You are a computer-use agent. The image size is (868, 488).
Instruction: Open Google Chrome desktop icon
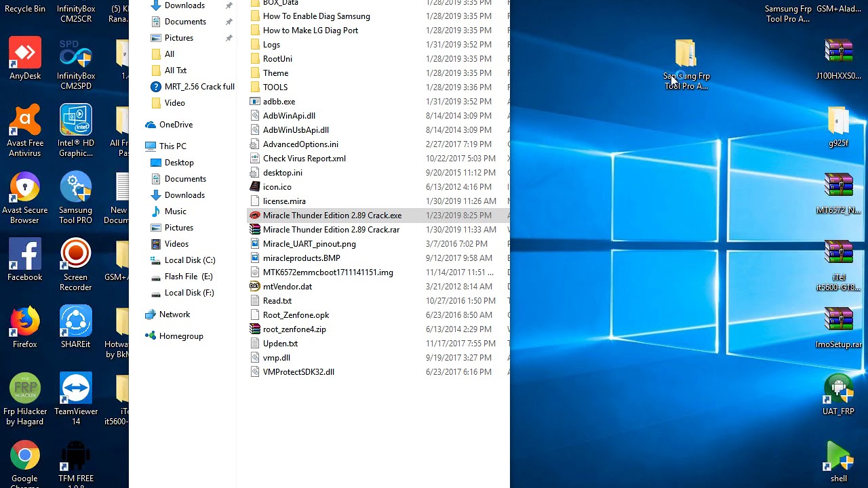pyautogui.click(x=25, y=463)
